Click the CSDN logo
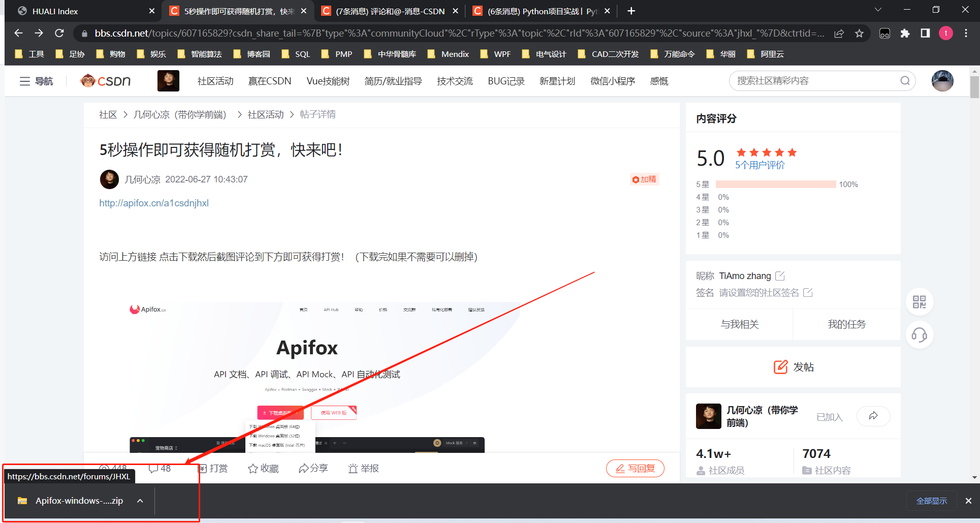This screenshot has width=980, height=523. [106, 81]
